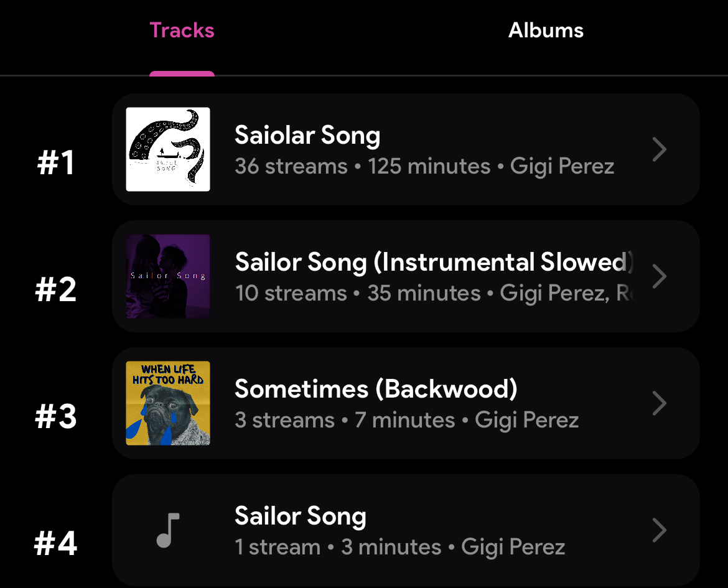Image resolution: width=728 pixels, height=588 pixels.
Task: Select Sailor Song (Instrumental Slowed) title
Action: click(434, 262)
